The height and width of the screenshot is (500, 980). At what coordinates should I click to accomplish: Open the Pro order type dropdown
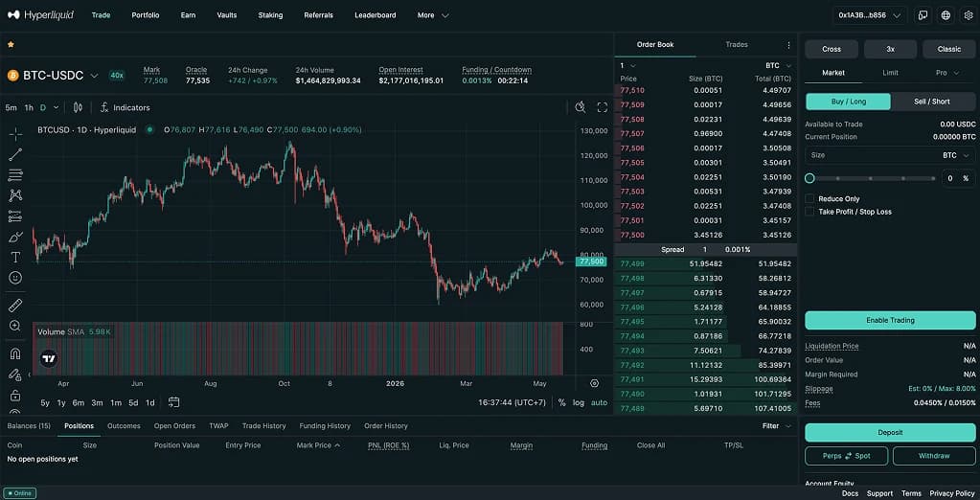pyautogui.click(x=946, y=73)
